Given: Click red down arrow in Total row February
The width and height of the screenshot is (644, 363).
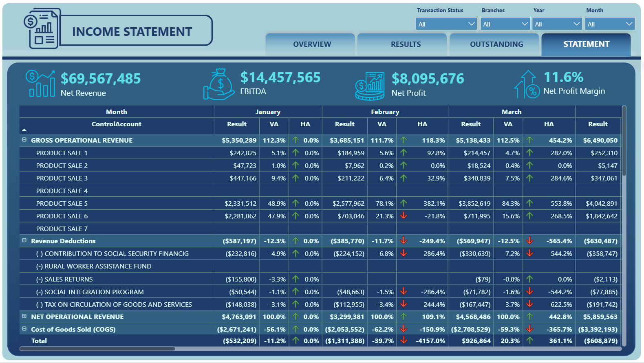Looking at the screenshot, I should [404, 341].
